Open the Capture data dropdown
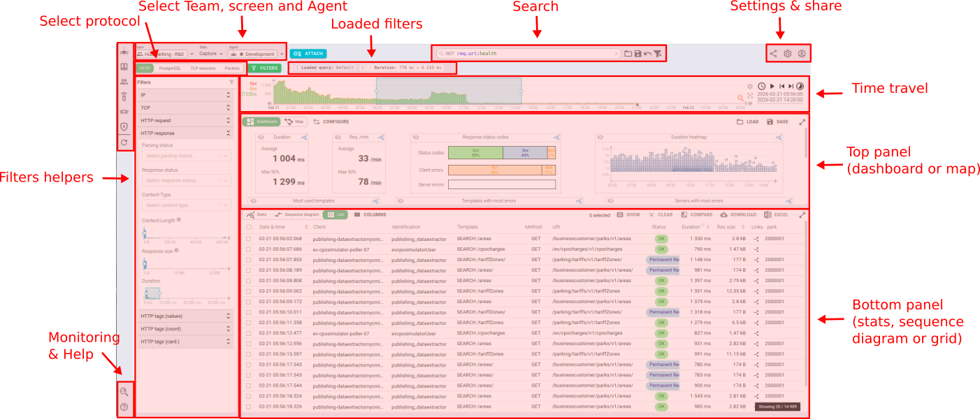Image resolution: width=980 pixels, height=419 pixels. pos(211,54)
